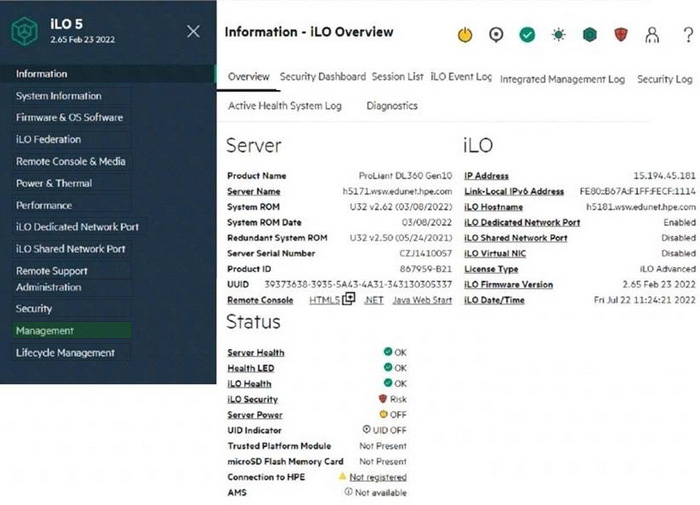Toggle Server Power OFF status icon
Image resolution: width=700 pixels, height=505 pixels.
pos(383,414)
